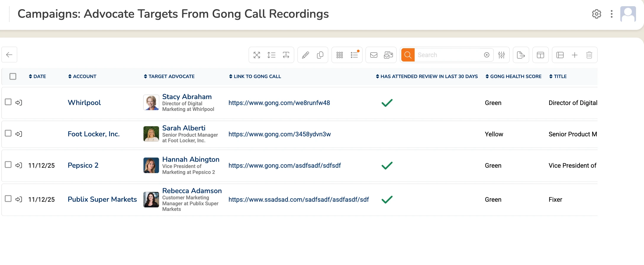Open the Pepsico 2 row record icon
Screen dimensions: 644x265
19,165
